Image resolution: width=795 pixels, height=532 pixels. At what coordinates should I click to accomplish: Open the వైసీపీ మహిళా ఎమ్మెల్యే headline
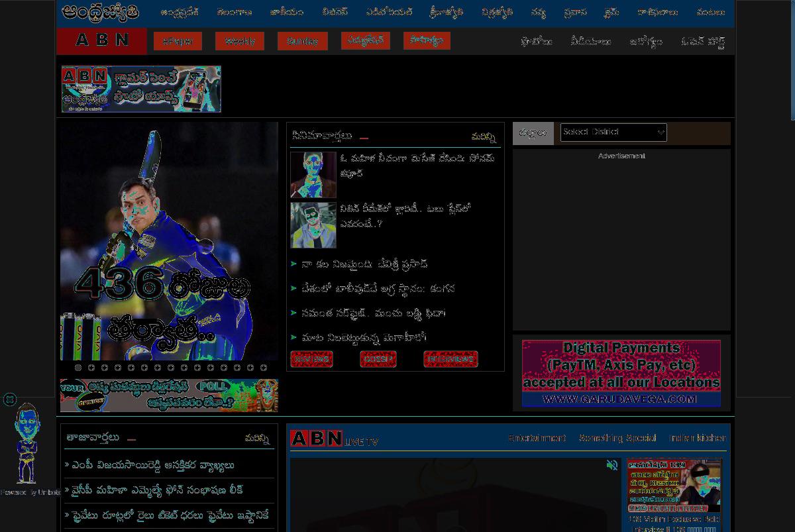tap(158, 490)
